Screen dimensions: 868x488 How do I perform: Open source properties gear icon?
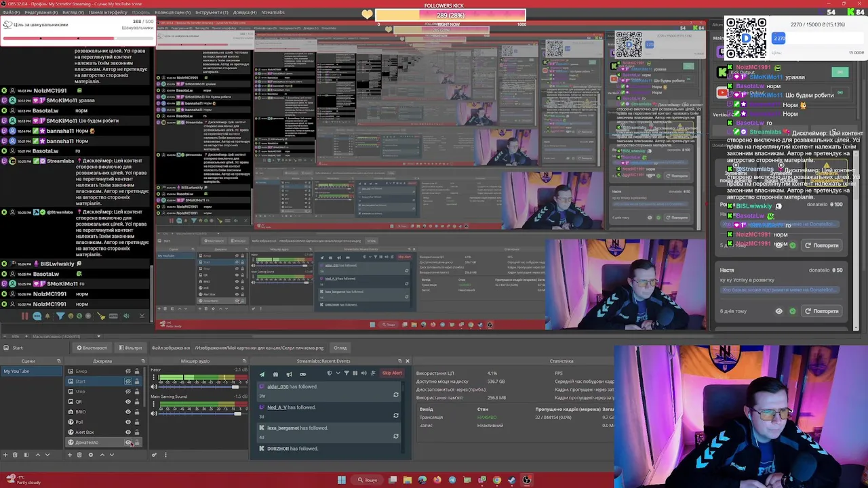(x=91, y=455)
